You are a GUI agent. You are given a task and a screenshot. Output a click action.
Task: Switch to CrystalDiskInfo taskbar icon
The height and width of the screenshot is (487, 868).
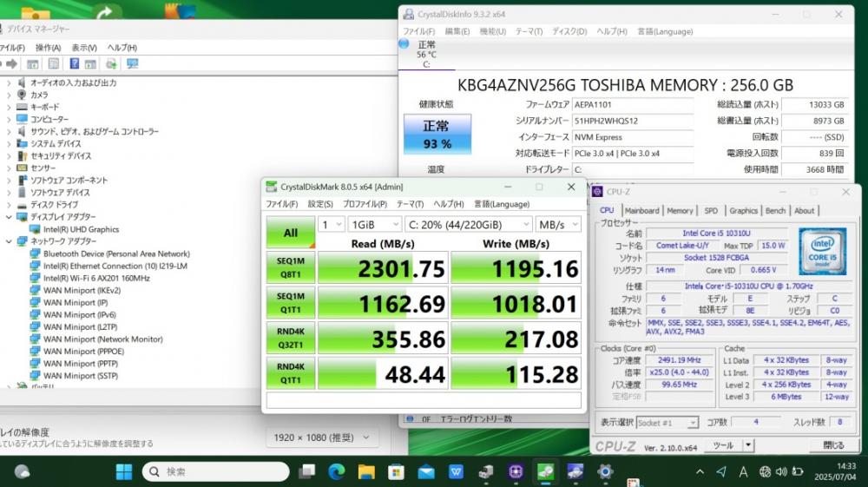(x=575, y=471)
